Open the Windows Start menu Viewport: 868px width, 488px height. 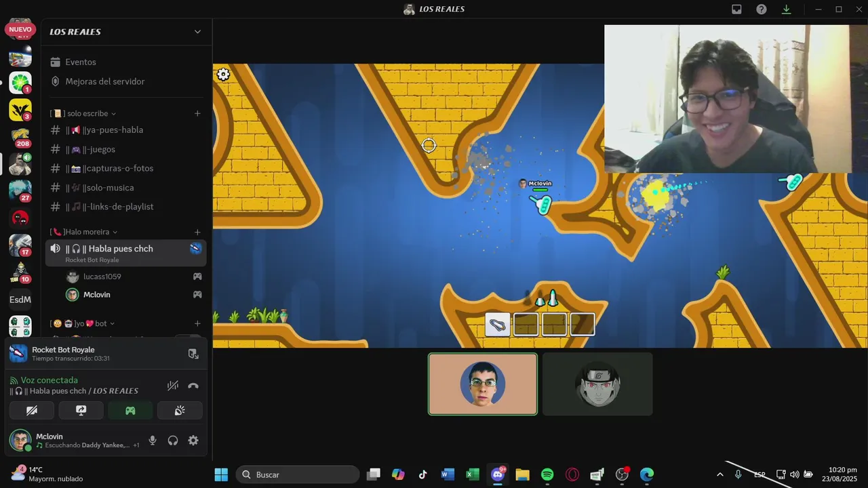click(221, 474)
